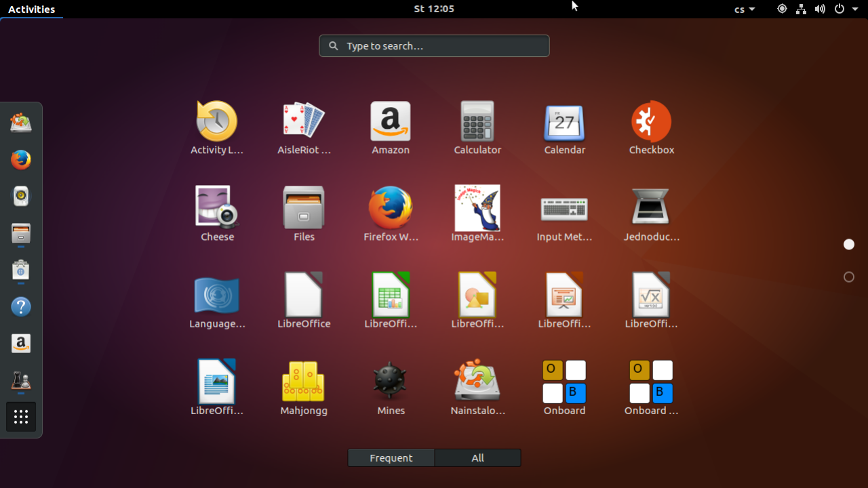Click the installer icon in the dock
Image resolution: width=868 pixels, height=488 pixels.
tap(21, 123)
